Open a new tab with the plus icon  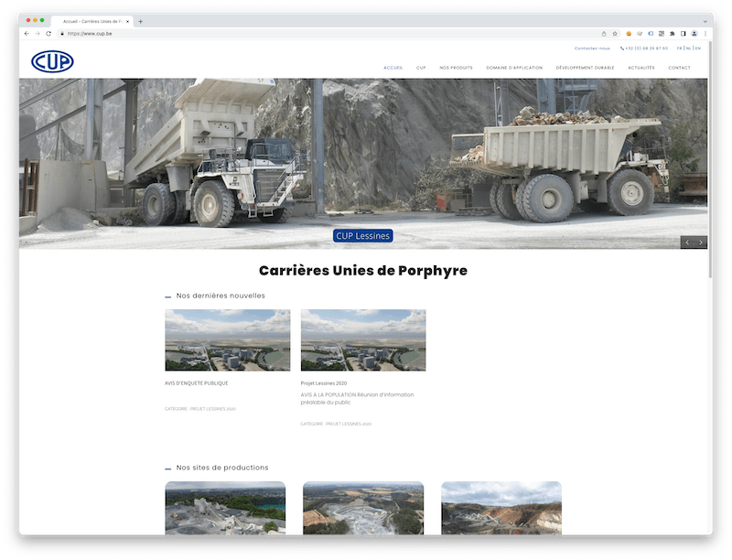click(x=140, y=21)
